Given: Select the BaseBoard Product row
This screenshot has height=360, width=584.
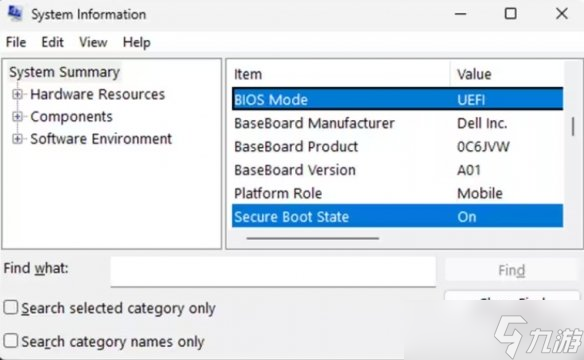Looking at the screenshot, I should [x=397, y=147].
